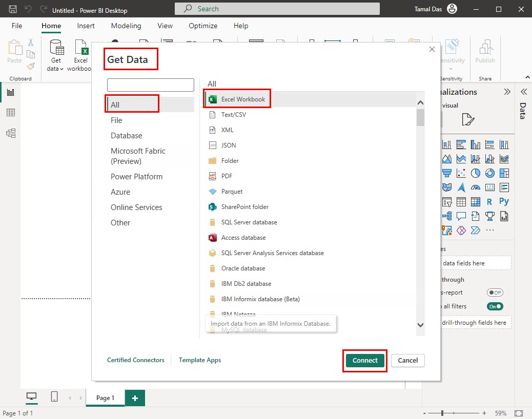Select the key influencers trophy visual
Image resolution: width=532 pixels, height=419 pixels.
489,216
